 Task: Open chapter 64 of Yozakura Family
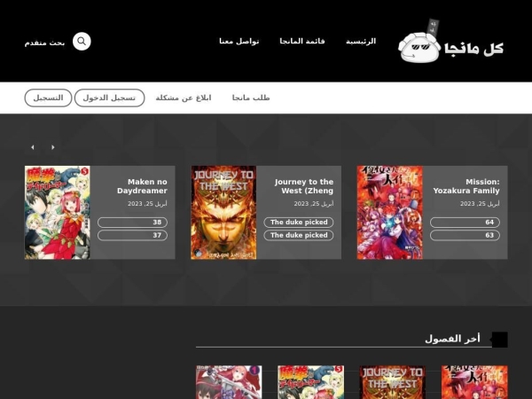click(x=465, y=223)
